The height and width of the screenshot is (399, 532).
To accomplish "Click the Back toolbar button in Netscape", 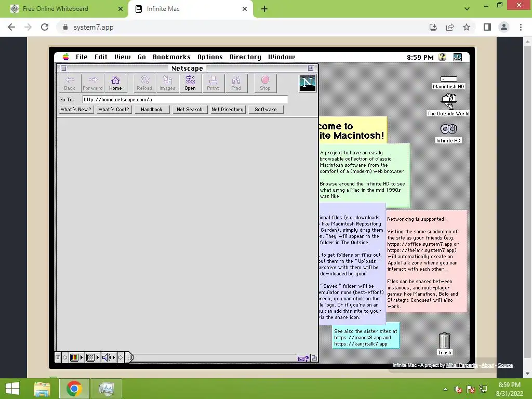I will click(x=70, y=84).
